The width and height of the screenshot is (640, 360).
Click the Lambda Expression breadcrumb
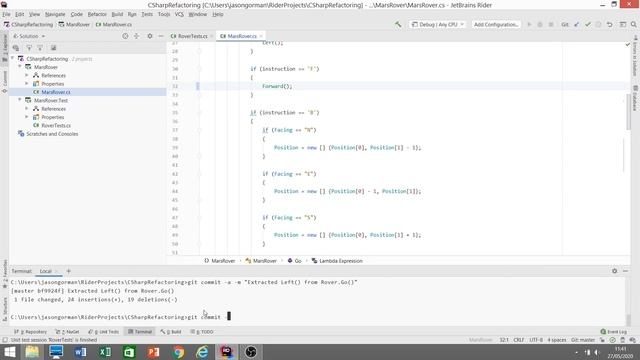pos(337,261)
